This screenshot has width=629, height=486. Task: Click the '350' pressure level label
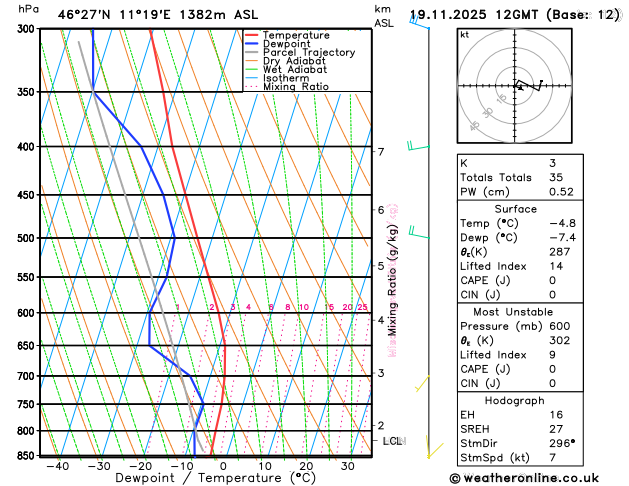click(x=28, y=92)
